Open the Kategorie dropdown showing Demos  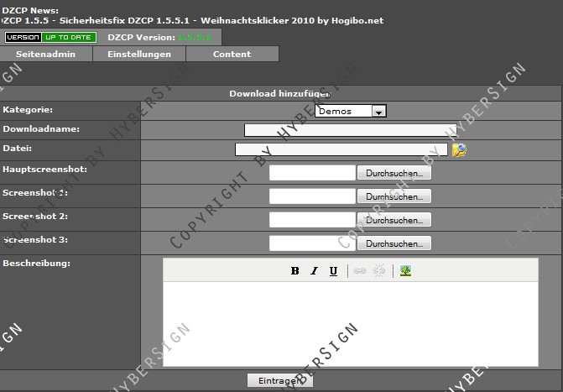click(x=351, y=111)
